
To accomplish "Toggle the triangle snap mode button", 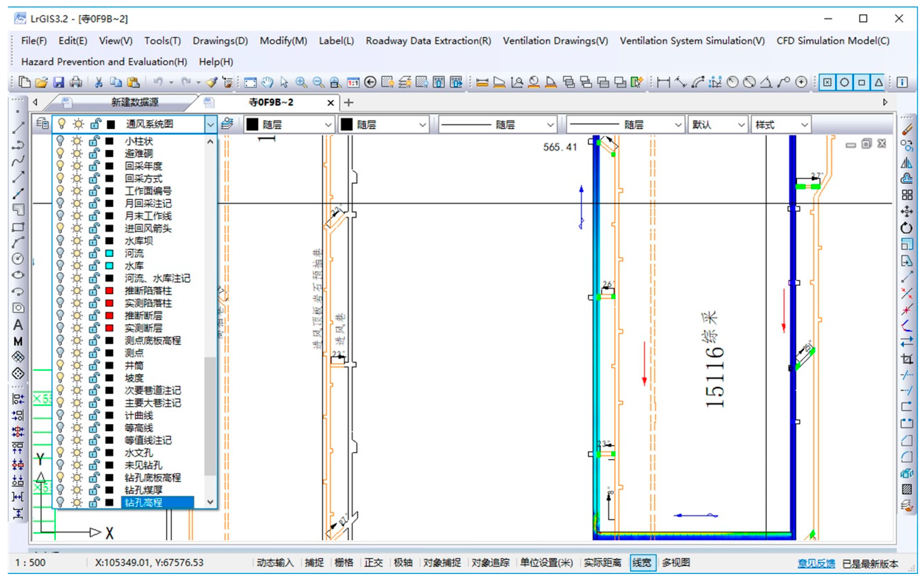I will click(x=878, y=82).
